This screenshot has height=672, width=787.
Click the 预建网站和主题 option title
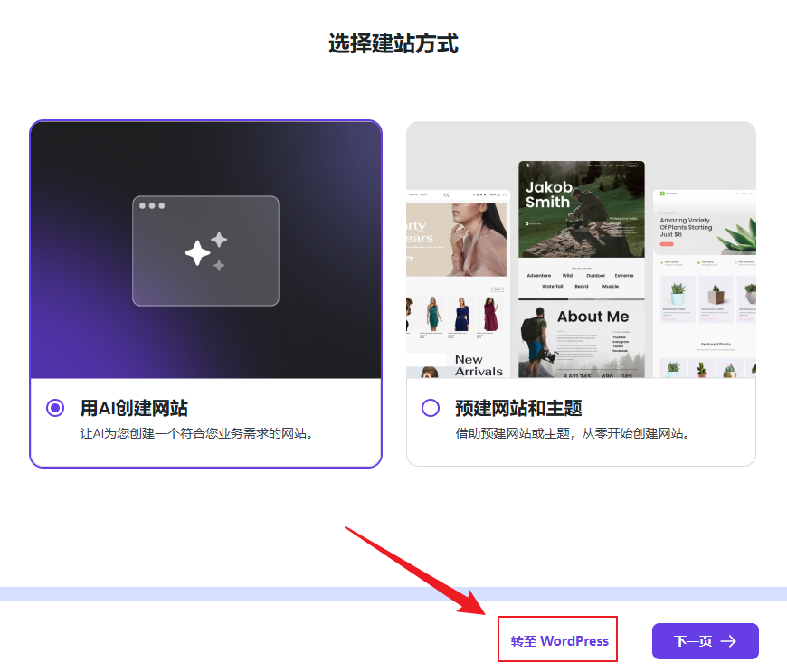(x=518, y=408)
